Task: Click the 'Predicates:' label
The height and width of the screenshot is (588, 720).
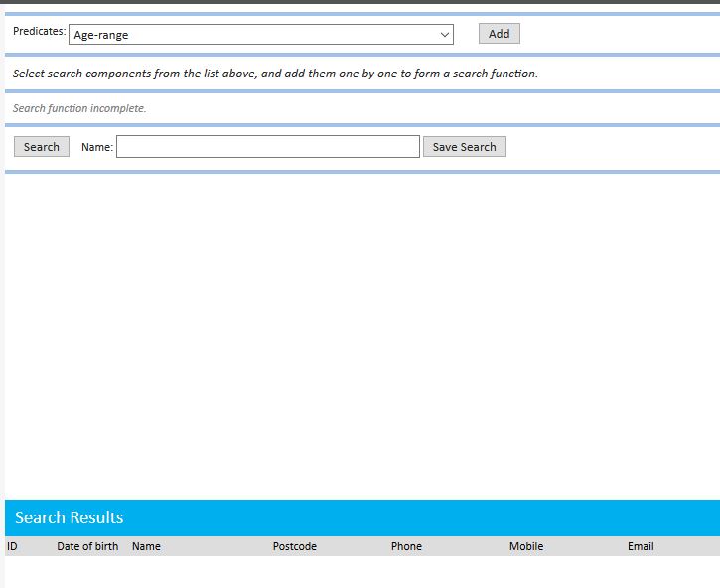Action: 39,32
